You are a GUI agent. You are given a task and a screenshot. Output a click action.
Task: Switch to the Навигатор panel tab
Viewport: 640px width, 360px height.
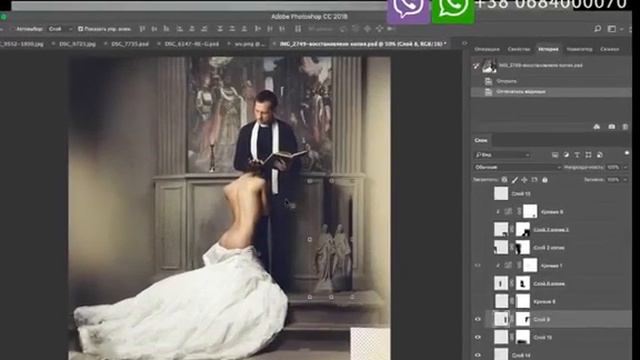[x=579, y=49]
